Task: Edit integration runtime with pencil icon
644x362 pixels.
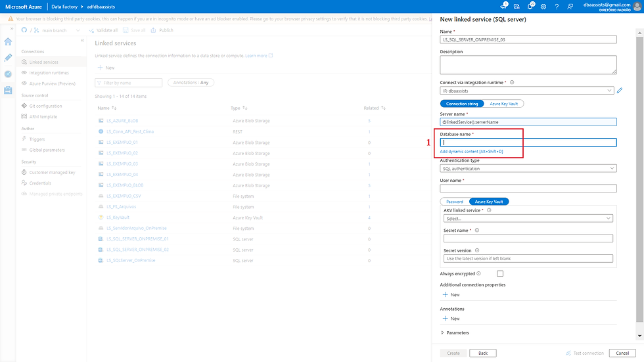Action: [x=619, y=90]
